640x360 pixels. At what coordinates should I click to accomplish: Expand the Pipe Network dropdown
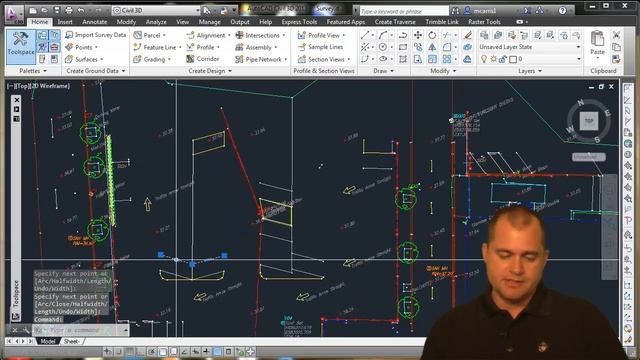[285, 60]
